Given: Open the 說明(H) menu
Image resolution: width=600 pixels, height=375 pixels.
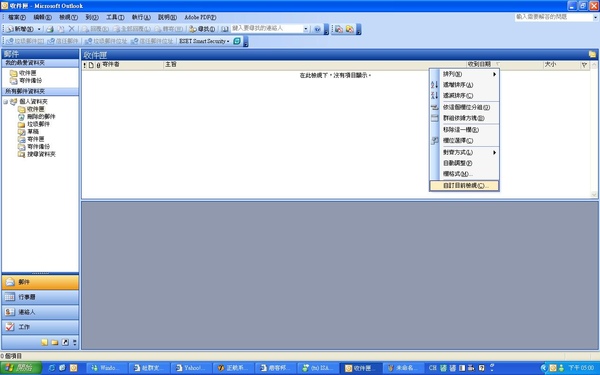Looking at the screenshot, I should click(167, 17).
